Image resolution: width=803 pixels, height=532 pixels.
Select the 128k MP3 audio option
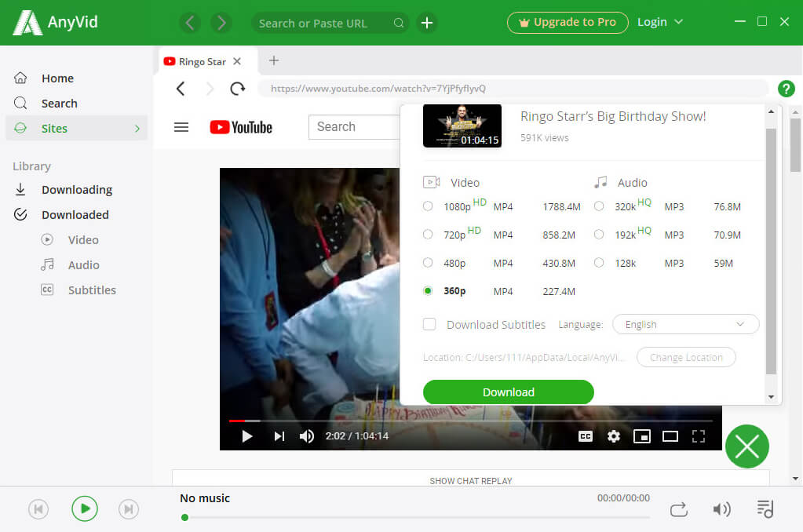tap(599, 263)
